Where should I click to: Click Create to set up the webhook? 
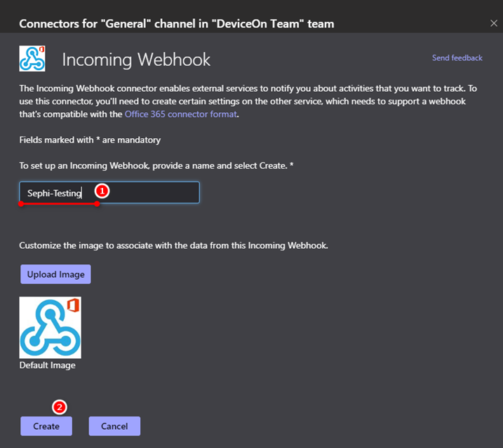click(46, 426)
